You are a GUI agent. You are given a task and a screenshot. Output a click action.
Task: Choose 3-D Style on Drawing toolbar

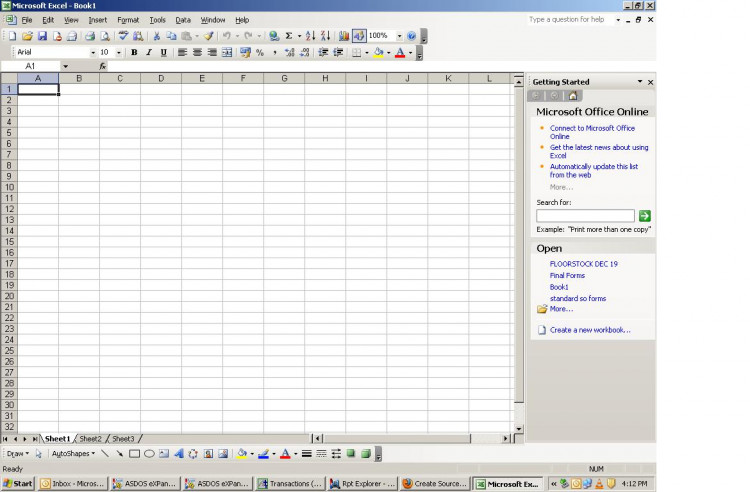[366, 453]
